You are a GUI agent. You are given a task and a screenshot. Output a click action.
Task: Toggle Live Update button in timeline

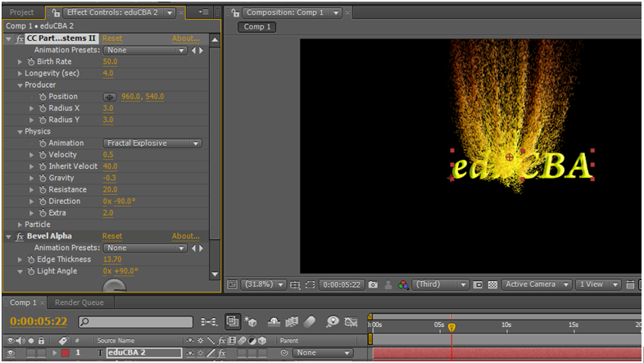click(x=233, y=321)
